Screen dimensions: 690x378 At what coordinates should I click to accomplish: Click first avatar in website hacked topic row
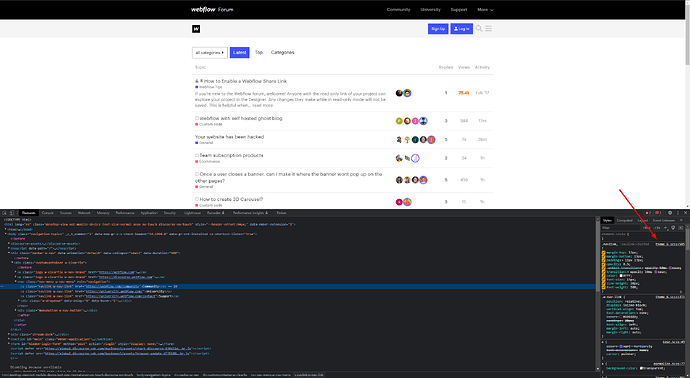click(399, 139)
